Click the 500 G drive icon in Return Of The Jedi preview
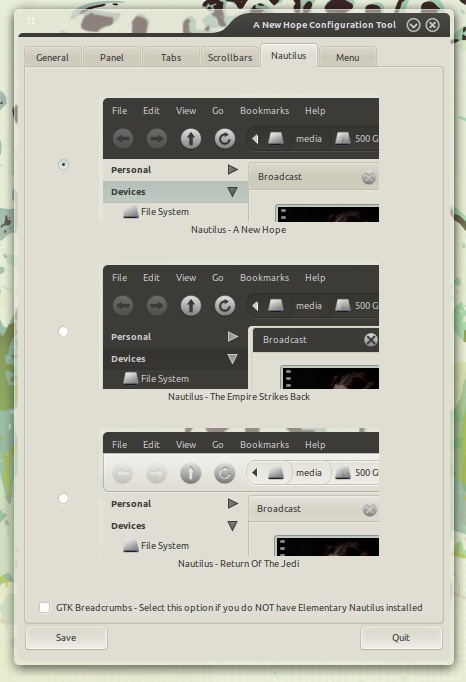Image resolution: width=466 pixels, height=682 pixels. tap(343, 473)
